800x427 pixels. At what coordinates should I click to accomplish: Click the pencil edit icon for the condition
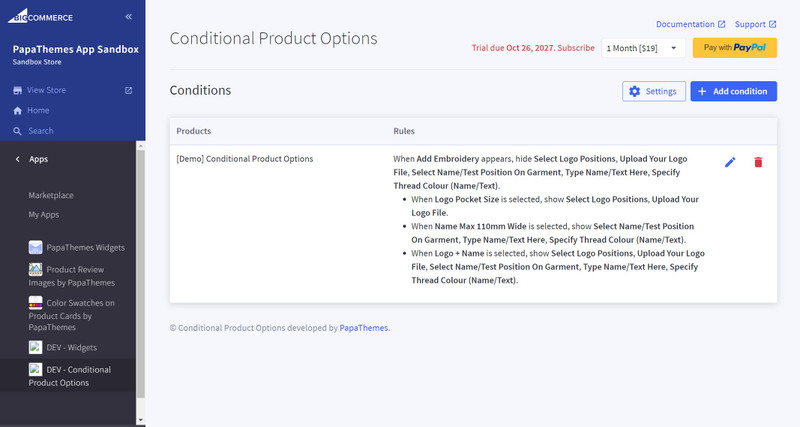tap(730, 162)
